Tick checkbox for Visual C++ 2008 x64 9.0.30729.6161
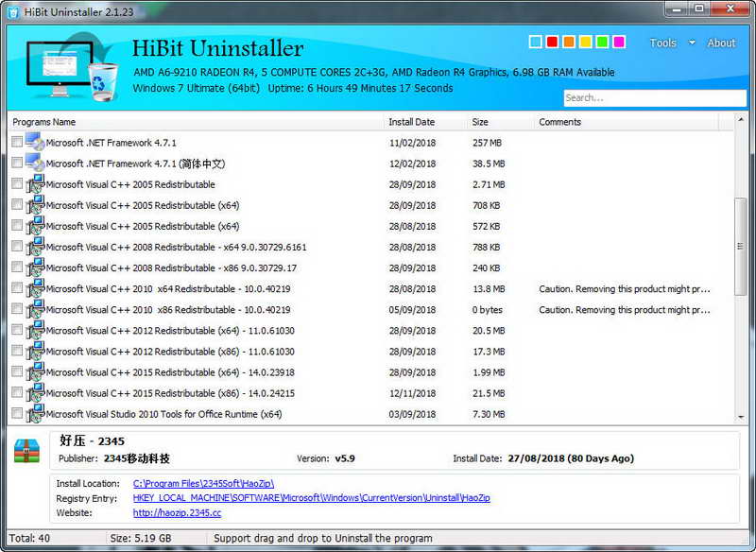Image resolution: width=756 pixels, height=552 pixels. [x=17, y=246]
